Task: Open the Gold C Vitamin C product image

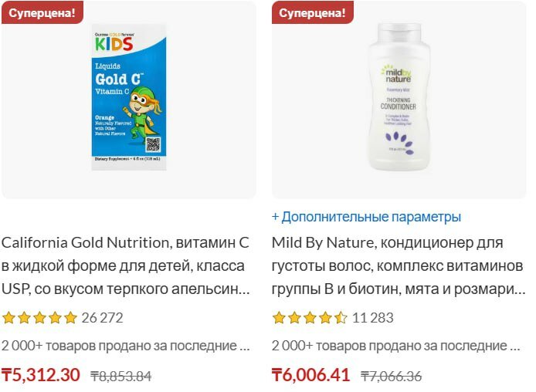Action: [129, 97]
